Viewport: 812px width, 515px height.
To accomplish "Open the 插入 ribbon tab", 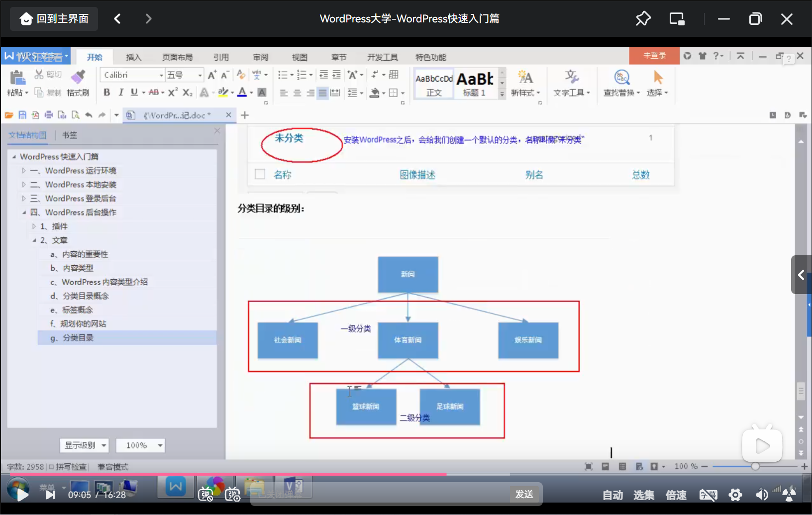I will [133, 57].
